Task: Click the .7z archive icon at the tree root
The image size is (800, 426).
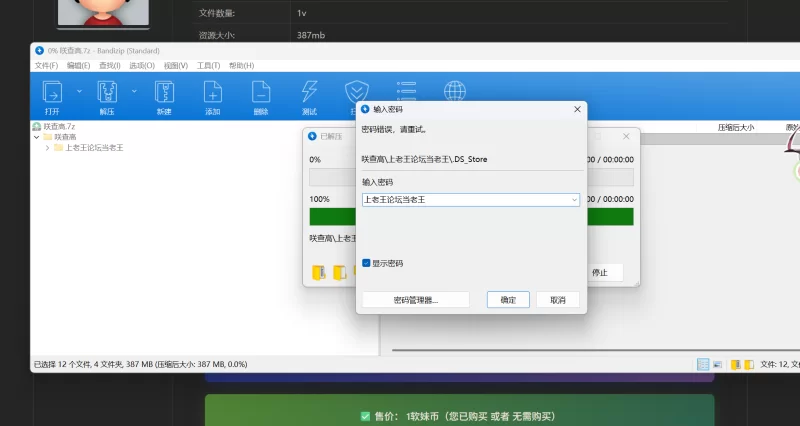Action: (37, 126)
